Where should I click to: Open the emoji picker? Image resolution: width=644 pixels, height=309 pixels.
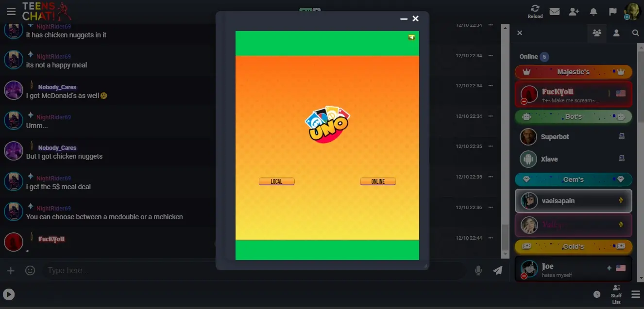(30, 271)
